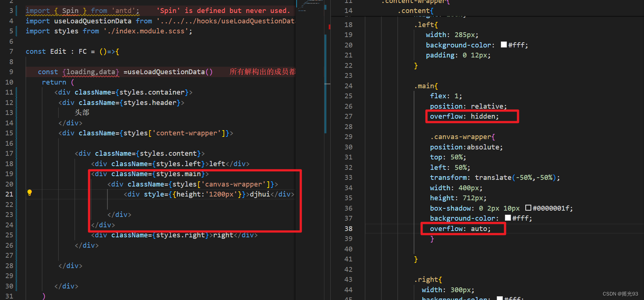This screenshot has width=644, height=300.
Task: Click line number 9 in the left editor gutter
Action: click(x=11, y=72)
